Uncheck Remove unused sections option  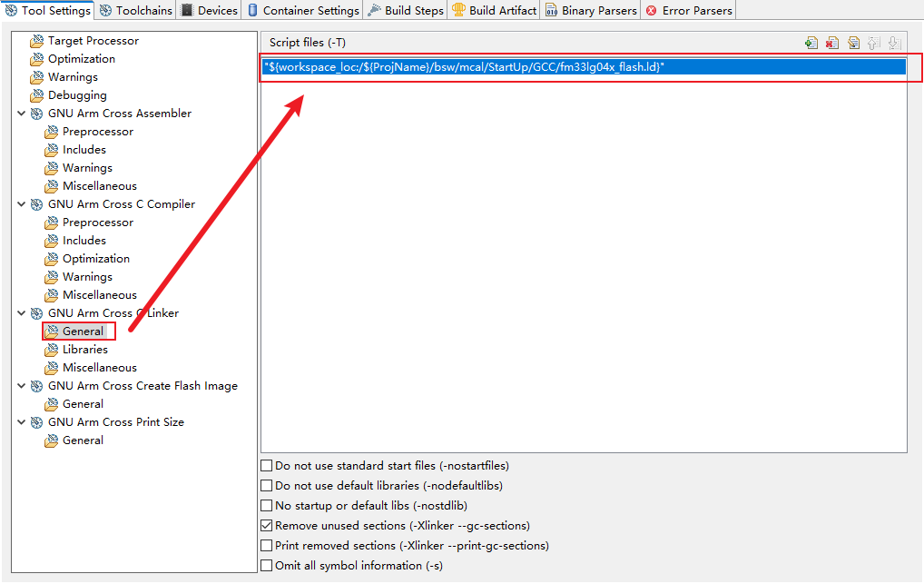point(266,526)
